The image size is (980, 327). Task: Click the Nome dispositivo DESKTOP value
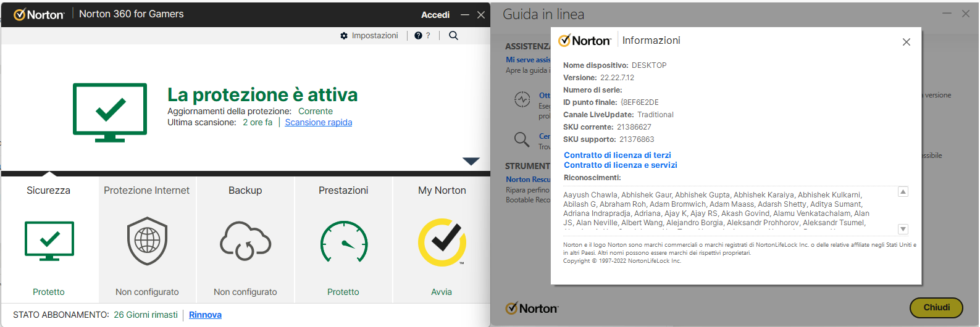pyautogui.click(x=649, y=65)
